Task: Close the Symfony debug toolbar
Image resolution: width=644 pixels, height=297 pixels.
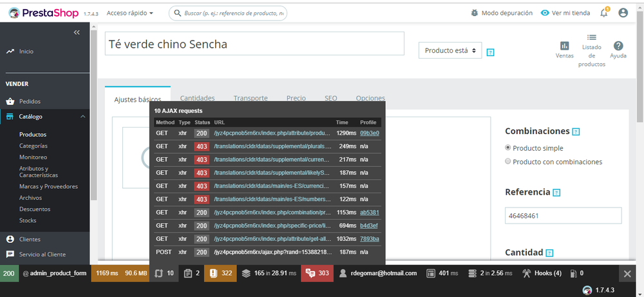Action: [627, 274]
